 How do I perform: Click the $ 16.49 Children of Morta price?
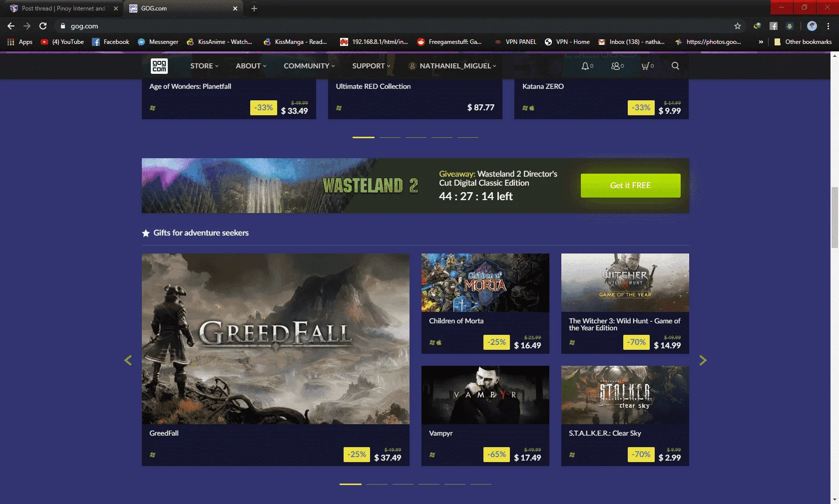click(x=527, y=345)
